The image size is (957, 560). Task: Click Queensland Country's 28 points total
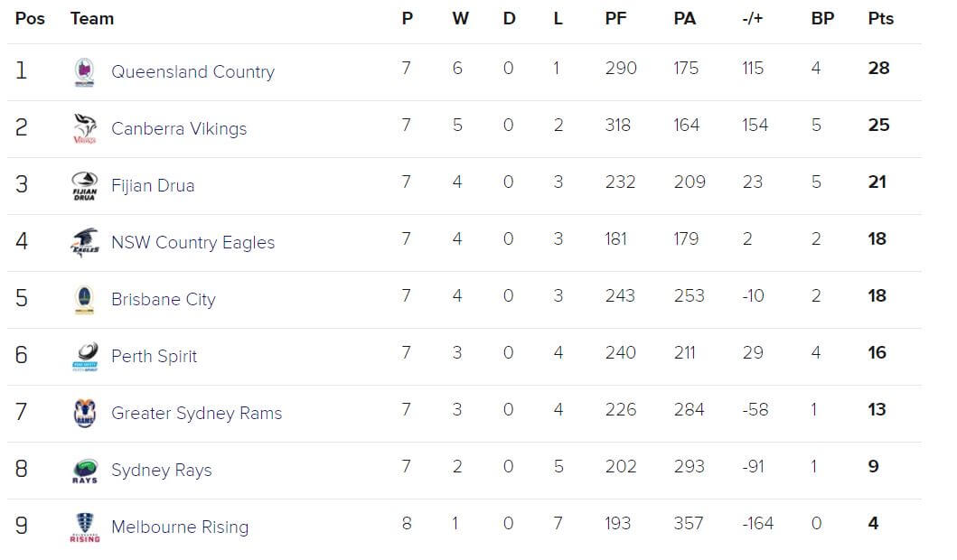click(879, 68)
